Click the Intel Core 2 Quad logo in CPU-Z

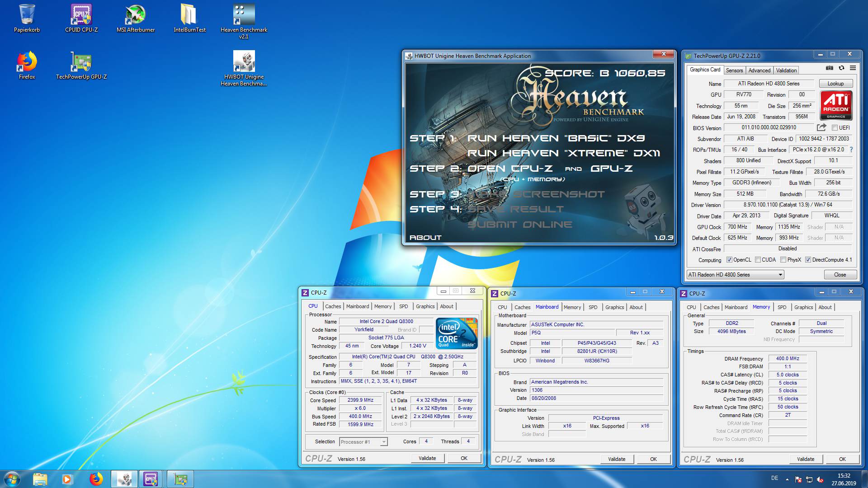pos(457,333)
